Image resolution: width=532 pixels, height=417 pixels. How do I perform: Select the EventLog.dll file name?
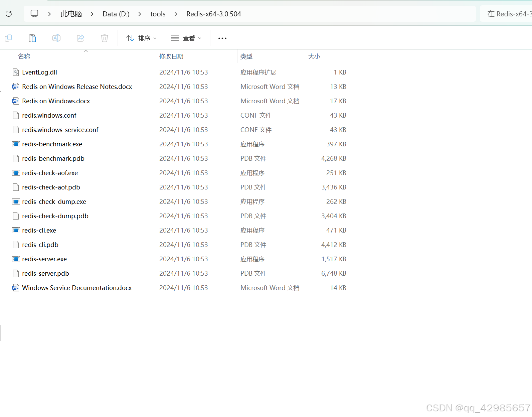(39, 72)
